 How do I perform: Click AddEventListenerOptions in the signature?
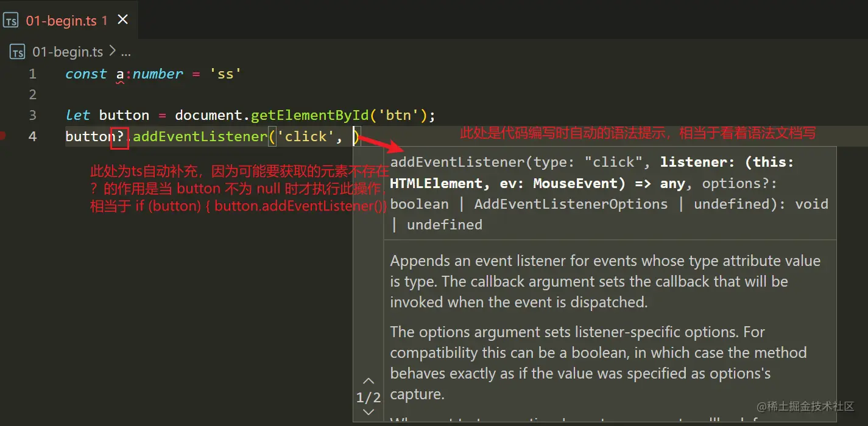tap(571, 204)
